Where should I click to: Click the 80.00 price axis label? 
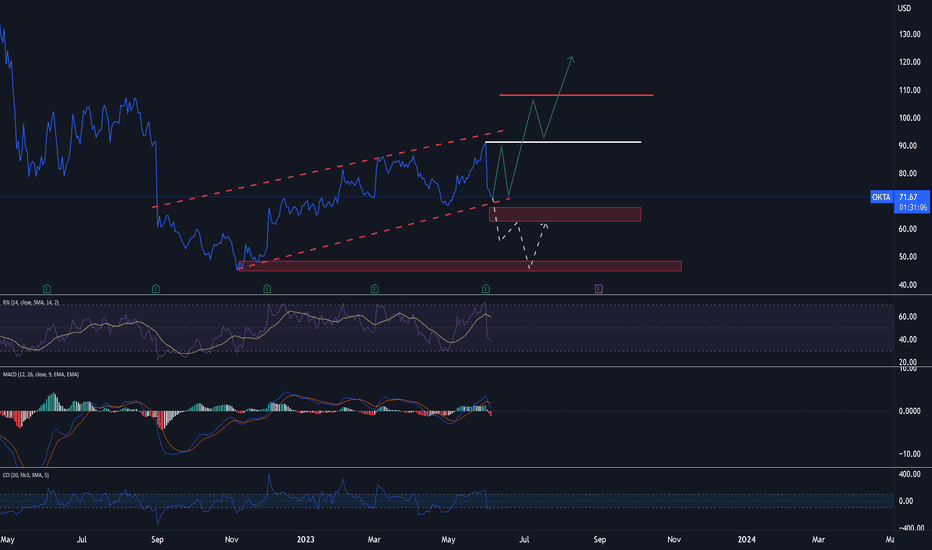[908, 174]
